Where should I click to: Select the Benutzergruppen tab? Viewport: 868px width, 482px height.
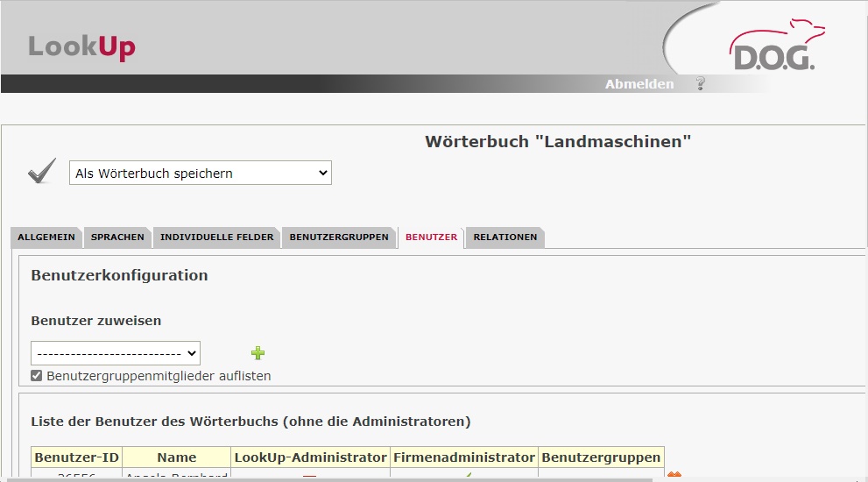coord(339,237)
